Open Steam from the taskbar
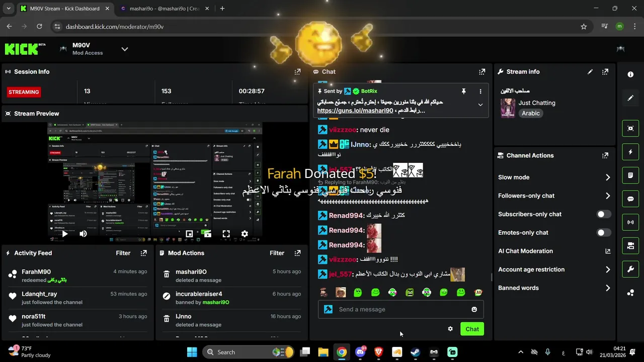Viewport: 644px width, 362px height. [416, 352]
